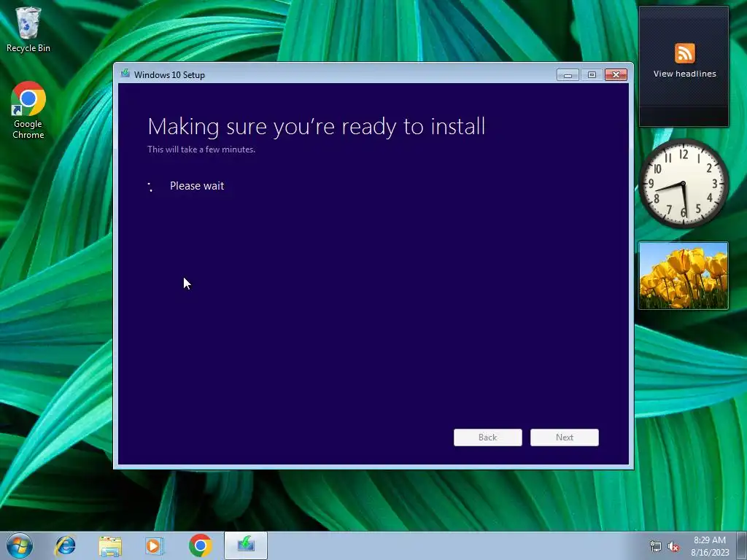Click the 'Please wait' status text
The height and width of the screenshot is (560, 747).
(197, 186)
